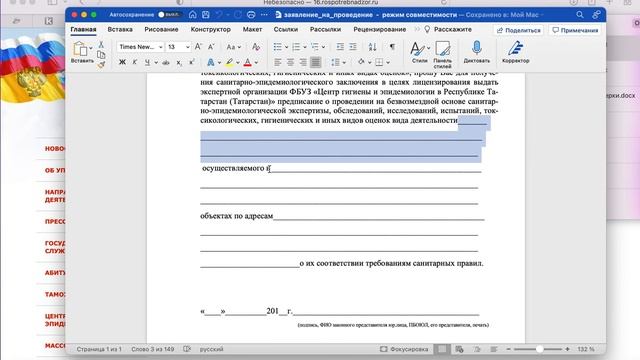Search in document magnifier icon
The height and width of the screenshot is (360, 640).
tap(580, 15)
